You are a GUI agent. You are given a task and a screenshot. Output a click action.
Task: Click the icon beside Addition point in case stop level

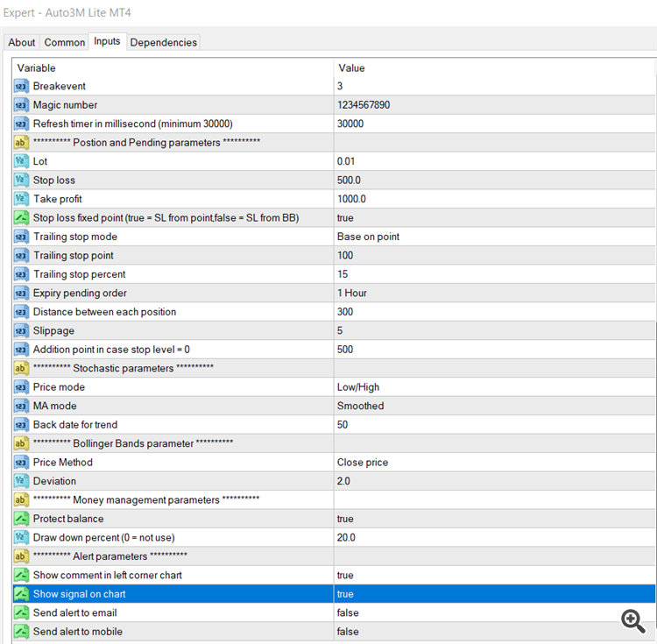21,350
